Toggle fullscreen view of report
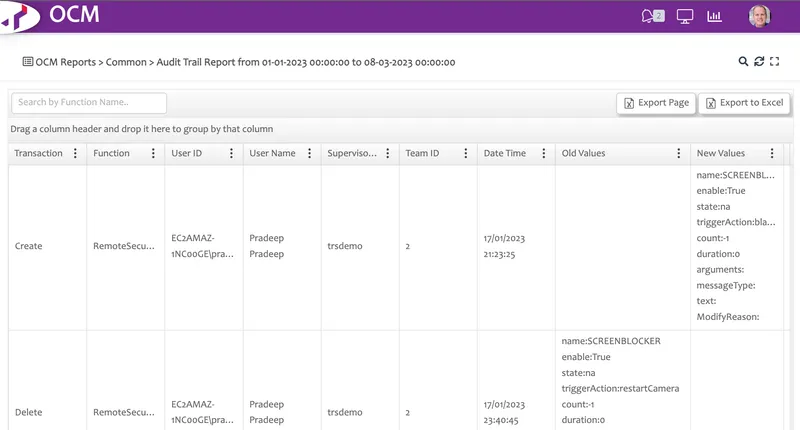This screenshot has width=800, height=430. click(x=774, y=62)
